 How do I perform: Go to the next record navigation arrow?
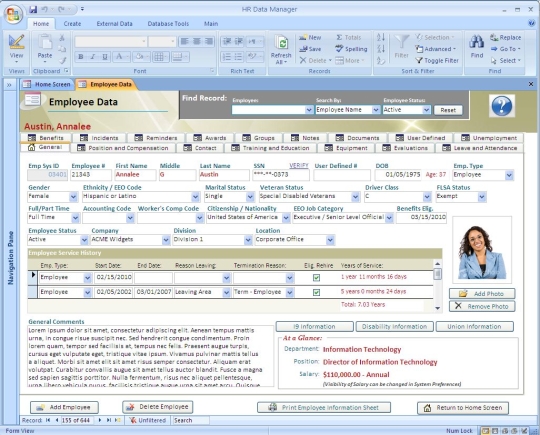coord(100,420)
